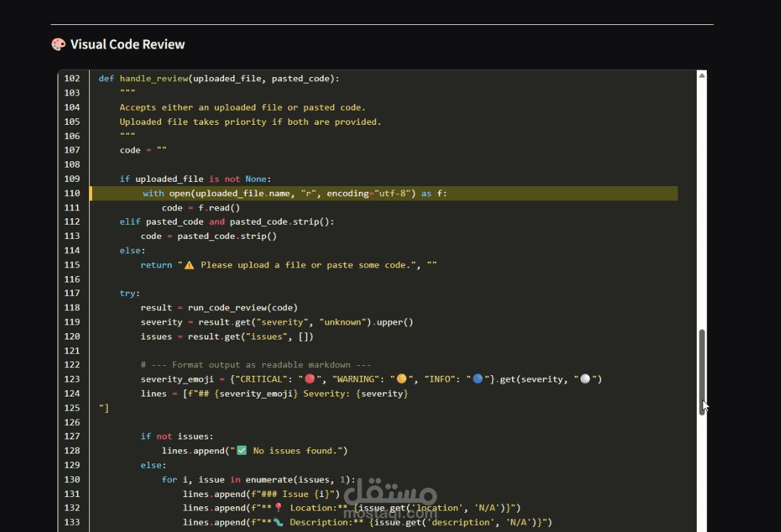Click line number 110 in the gutter
The height and width of the screenshot is (532, 781).
[x=72, y=193]
